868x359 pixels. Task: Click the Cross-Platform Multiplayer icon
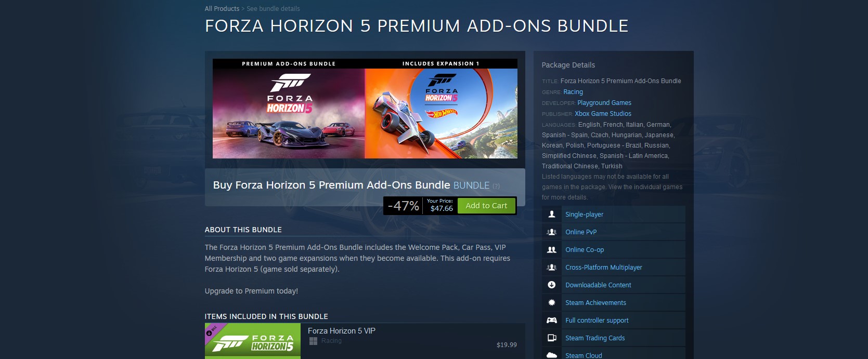552,267
